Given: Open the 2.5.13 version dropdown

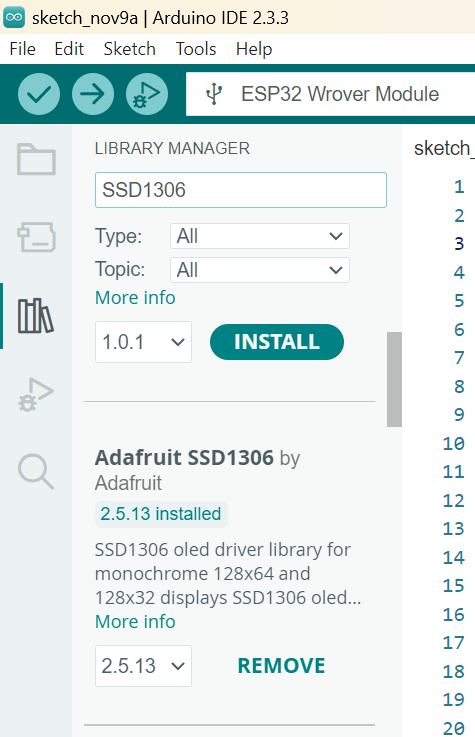Looking at the screenshot, I should tap(143, 666).
